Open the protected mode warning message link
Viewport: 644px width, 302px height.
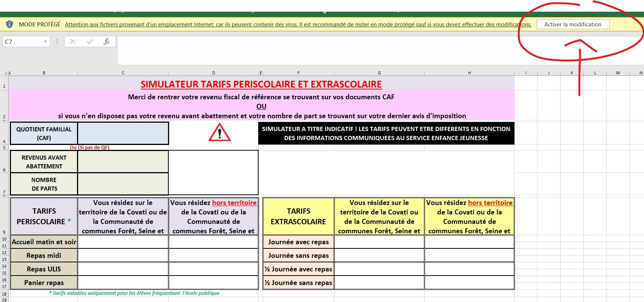(298, 25)
